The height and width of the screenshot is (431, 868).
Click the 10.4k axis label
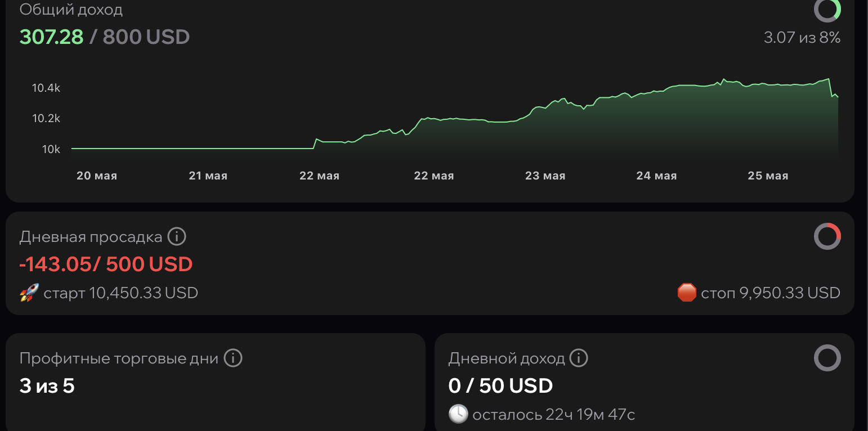[x=46, y=88]
